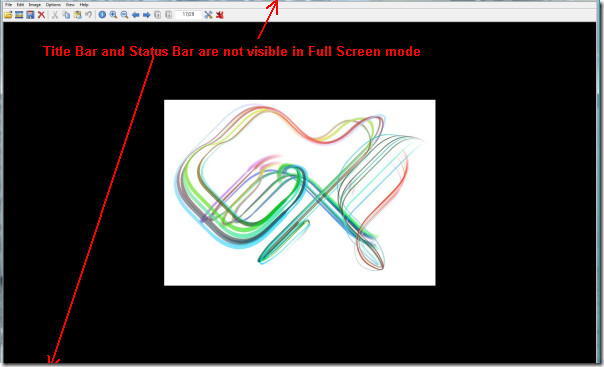Image resolution: width=604 pixels, height=367 pixels.
Task: Undo the last action icon
Action: (89, 15)
